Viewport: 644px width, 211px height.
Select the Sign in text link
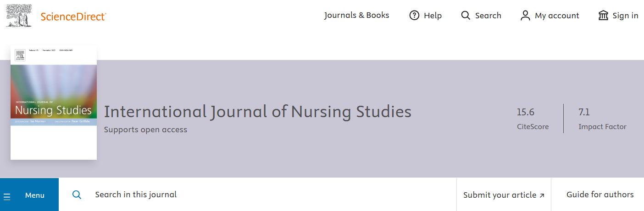[x=625, y=16]
